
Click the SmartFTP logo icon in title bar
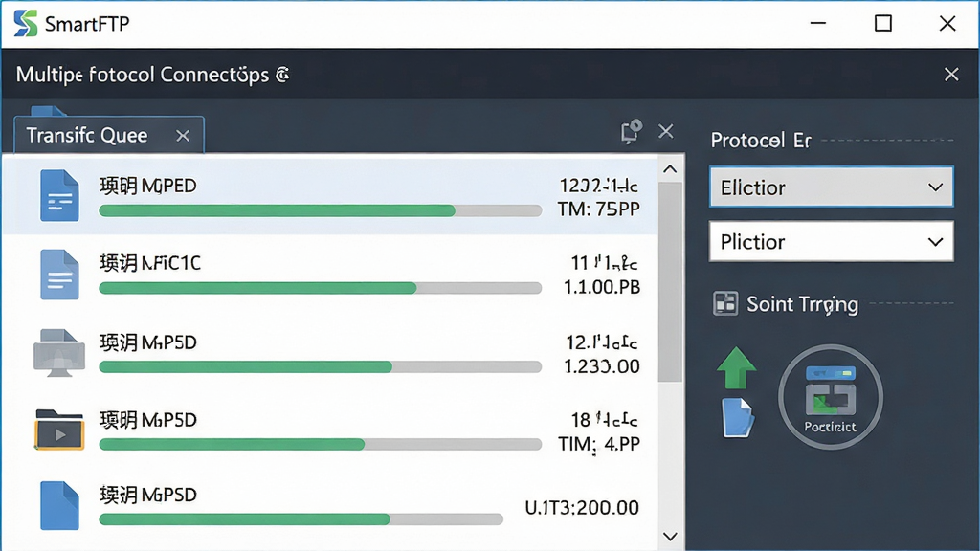point(26,24)
